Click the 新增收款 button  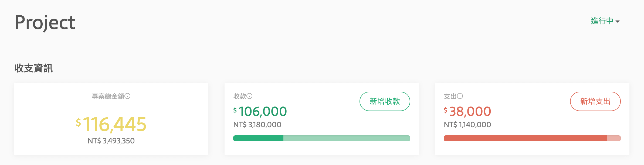[385, 101]
